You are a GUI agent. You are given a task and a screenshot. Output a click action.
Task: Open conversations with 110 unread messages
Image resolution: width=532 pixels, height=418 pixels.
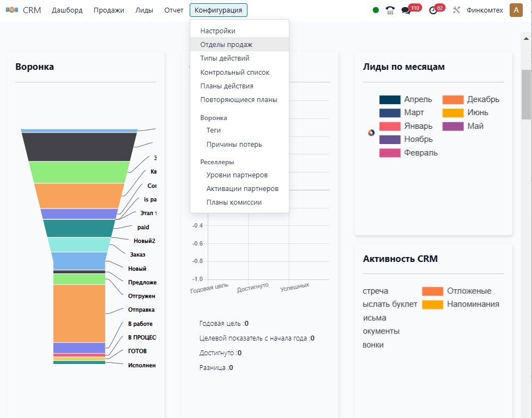(407, 10)
